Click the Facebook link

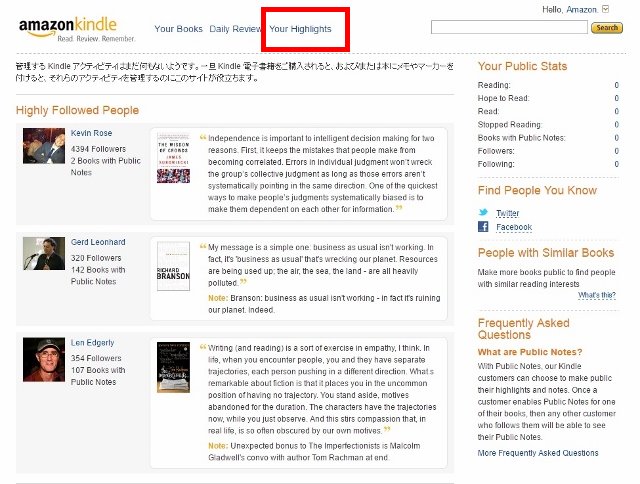[514, 227]
